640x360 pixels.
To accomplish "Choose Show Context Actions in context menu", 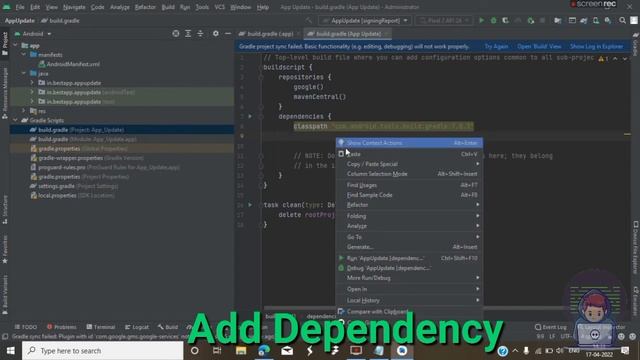I will [409, 143].
